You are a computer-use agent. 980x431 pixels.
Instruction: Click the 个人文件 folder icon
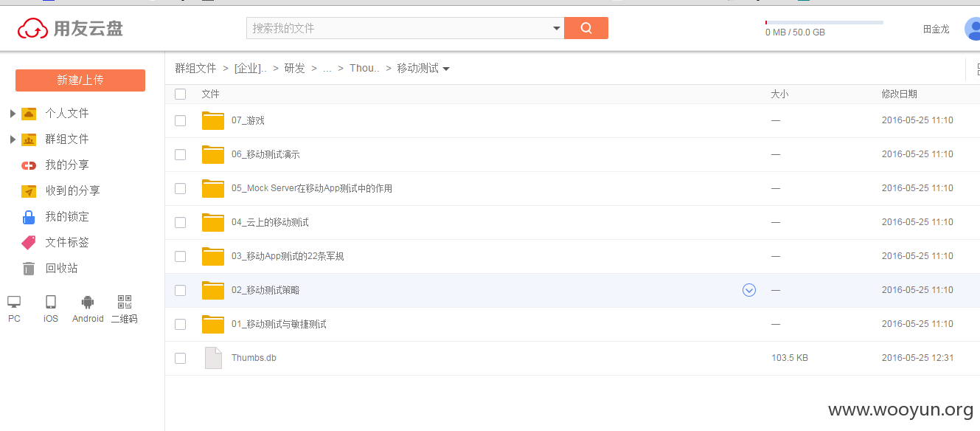(29, 114)
